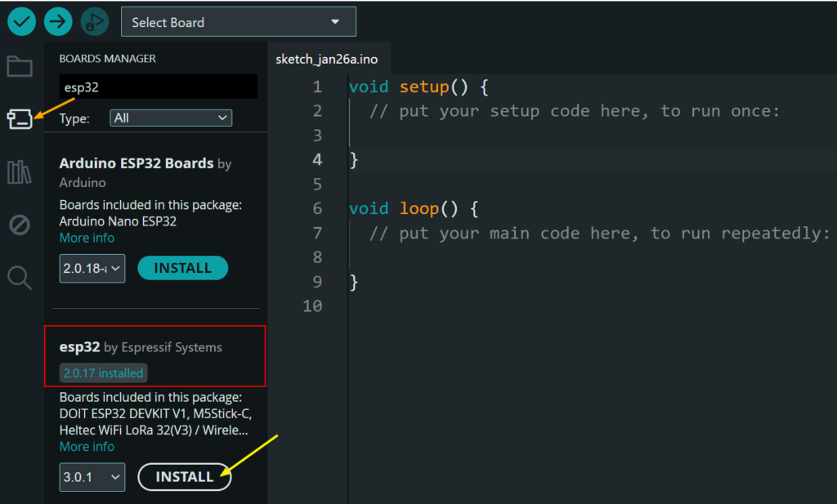Click the Verify checkmark button
837x504 pixels.
(21, 22)
